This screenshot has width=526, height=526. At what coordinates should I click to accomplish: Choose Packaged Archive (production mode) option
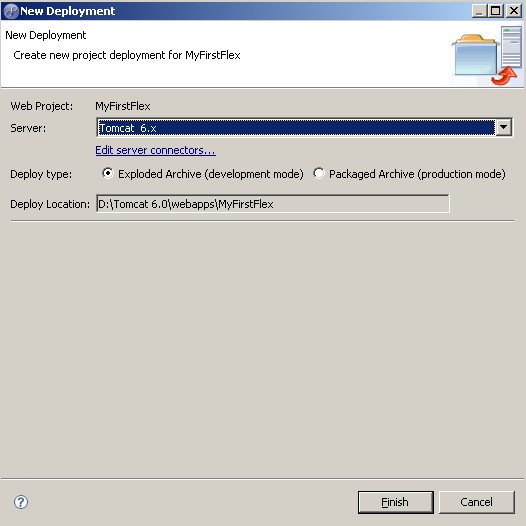click(x=319, y=173)
